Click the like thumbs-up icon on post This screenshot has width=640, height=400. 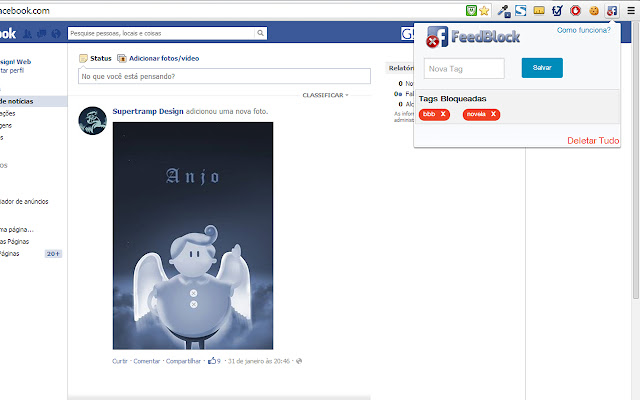point(212,360)
